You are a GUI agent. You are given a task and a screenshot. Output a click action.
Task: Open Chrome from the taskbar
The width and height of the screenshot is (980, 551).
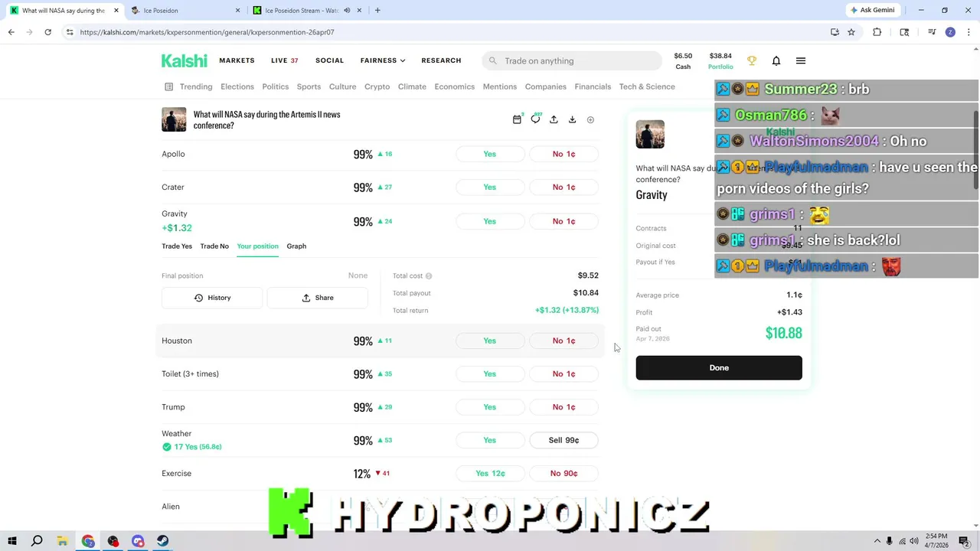click(88, 541)
